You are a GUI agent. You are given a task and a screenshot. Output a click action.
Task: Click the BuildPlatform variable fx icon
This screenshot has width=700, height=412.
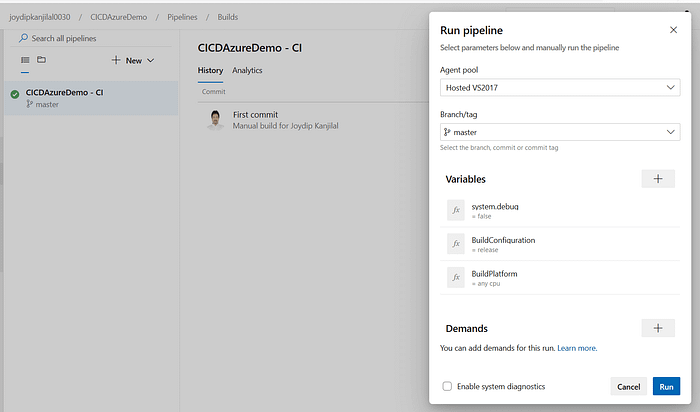coord(456,277)
